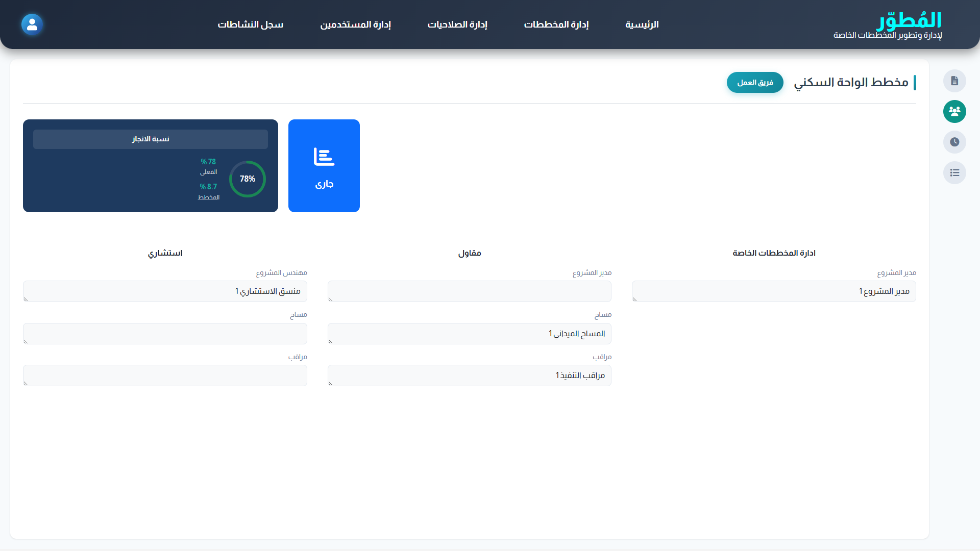
Task: Open سجل النشاطات menu
Action: pos(251,24)
